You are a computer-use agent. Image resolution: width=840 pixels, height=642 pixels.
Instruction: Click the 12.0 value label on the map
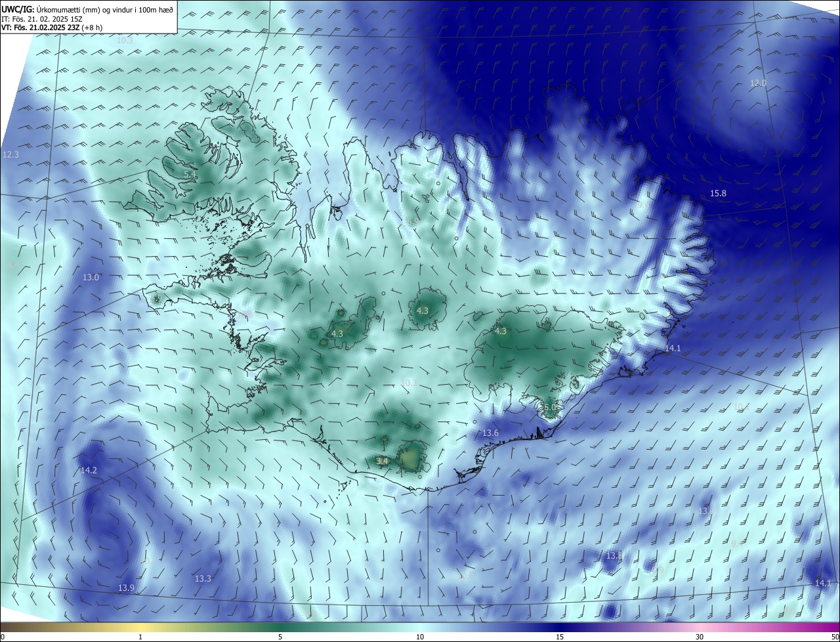coord(758,83)
